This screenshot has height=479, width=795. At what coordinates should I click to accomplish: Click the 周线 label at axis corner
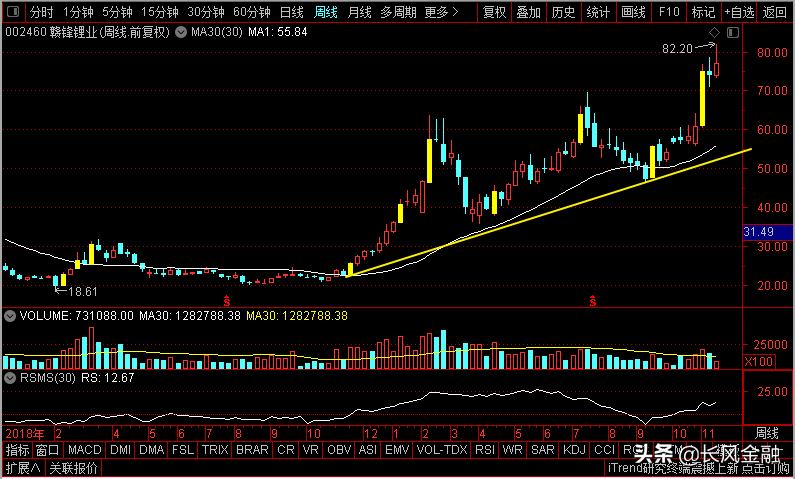[767, 434]
